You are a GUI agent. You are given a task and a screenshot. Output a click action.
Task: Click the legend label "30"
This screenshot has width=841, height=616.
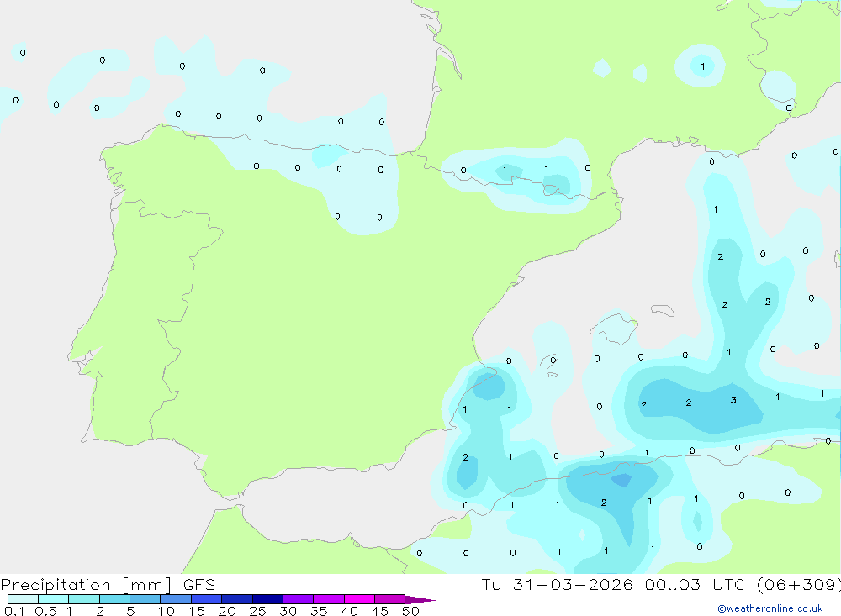288,611
